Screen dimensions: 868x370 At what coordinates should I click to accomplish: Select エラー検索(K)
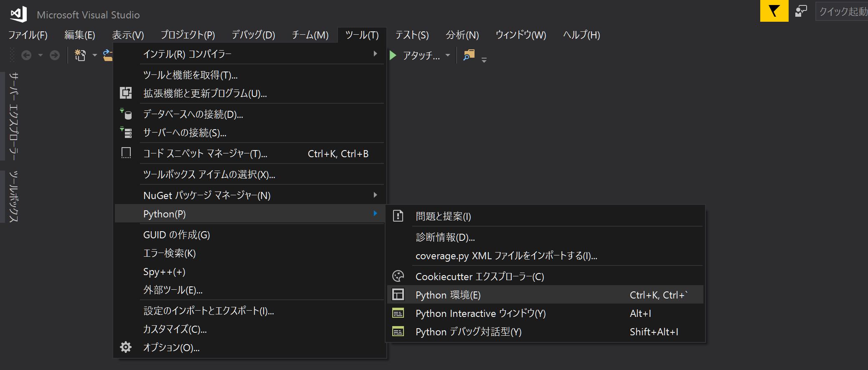[249, 253]
